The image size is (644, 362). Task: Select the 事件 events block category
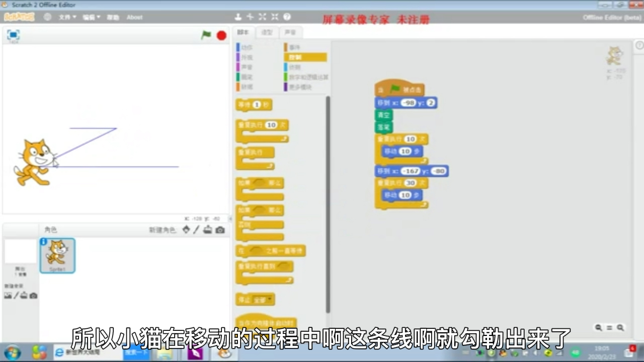pos(294,46)
